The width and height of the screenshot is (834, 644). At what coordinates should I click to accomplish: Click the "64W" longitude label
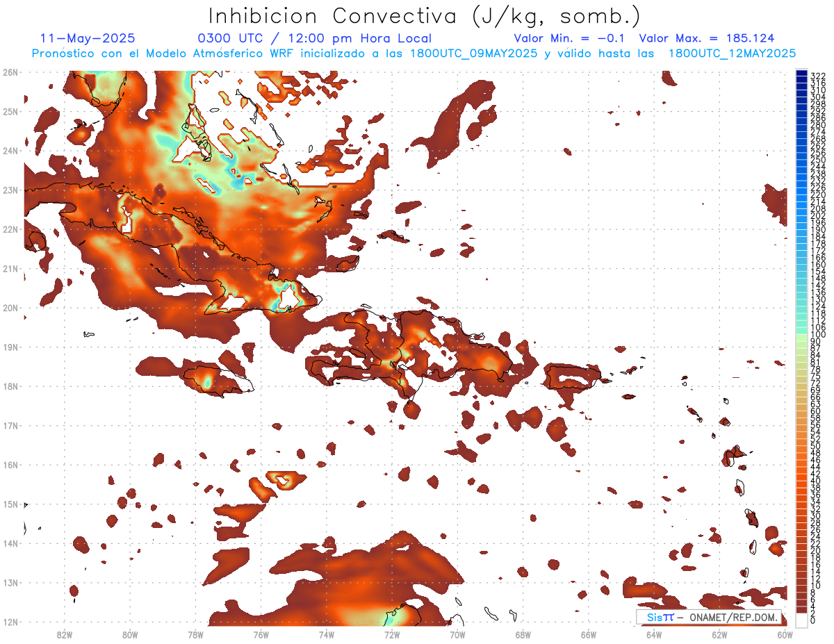[x=653, y=634]
